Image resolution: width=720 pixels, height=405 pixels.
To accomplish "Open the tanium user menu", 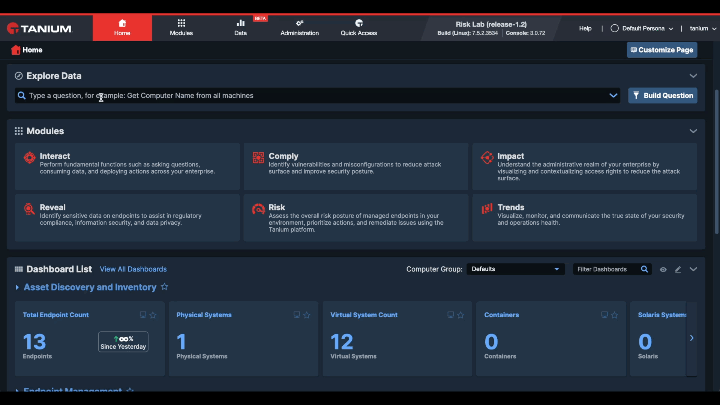I will (703, 28).
